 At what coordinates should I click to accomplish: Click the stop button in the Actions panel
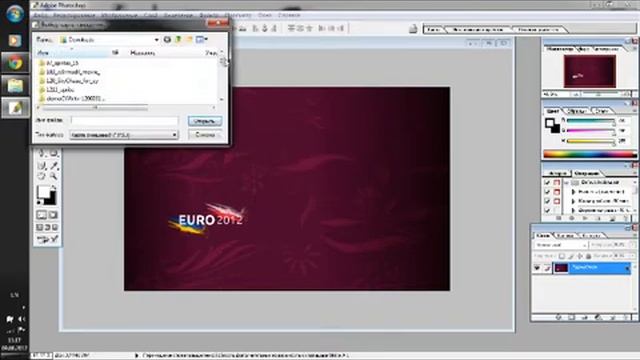click(559, 218)
